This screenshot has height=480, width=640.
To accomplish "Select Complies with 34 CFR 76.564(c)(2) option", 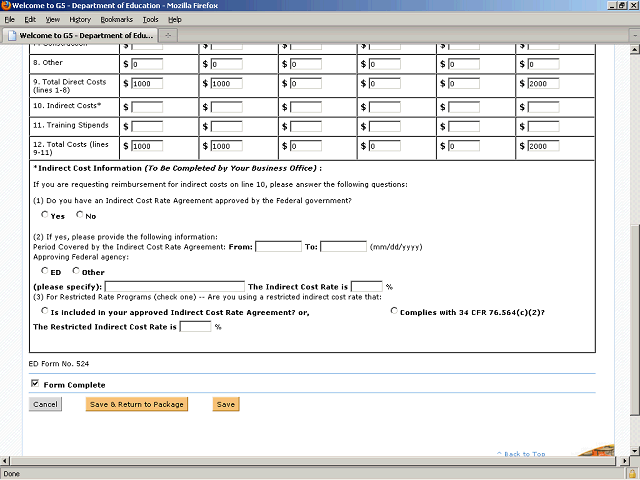I will [x=394, y=311].
